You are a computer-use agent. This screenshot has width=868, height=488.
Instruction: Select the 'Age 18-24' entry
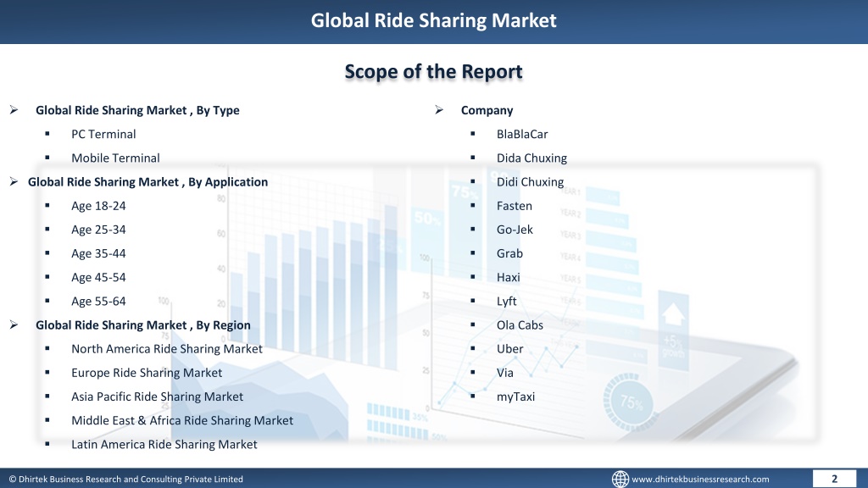pos(98,206)
